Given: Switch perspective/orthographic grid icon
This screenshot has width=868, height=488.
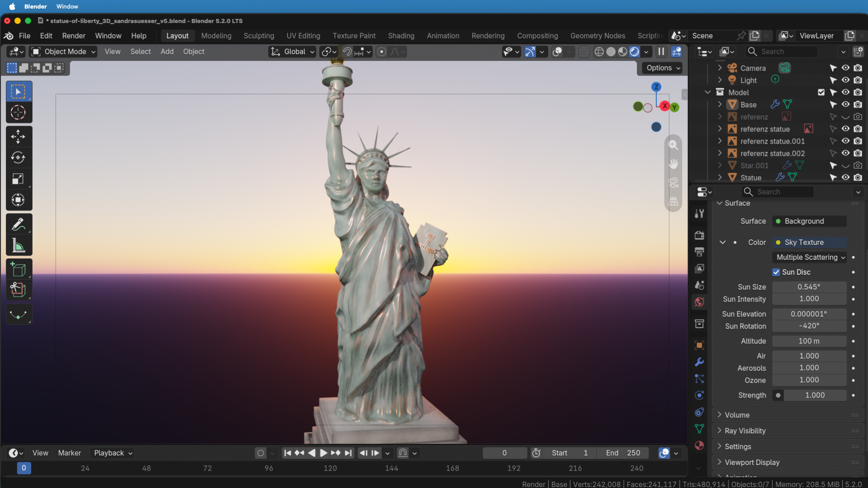Looking at the screenshot, I should [x=673, y=201].
